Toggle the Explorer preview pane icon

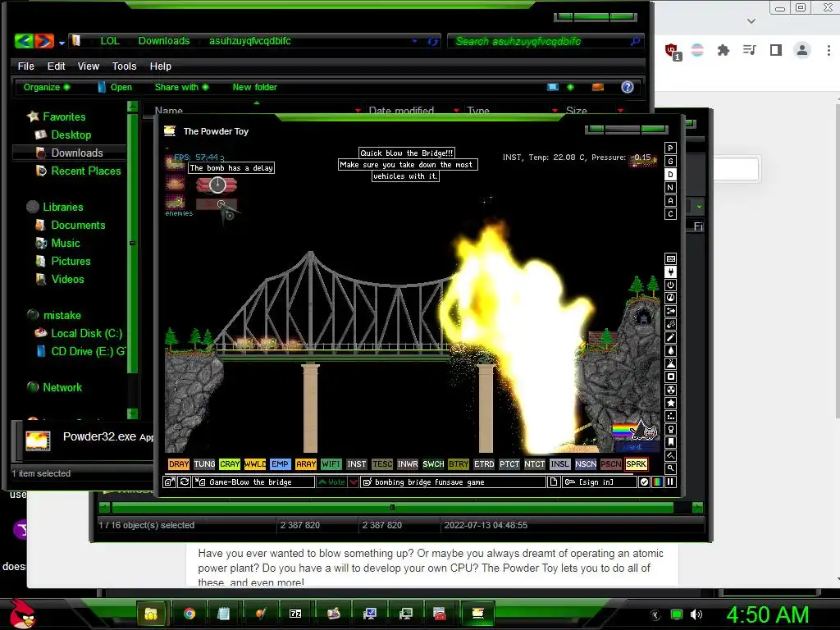coord(598,87)
